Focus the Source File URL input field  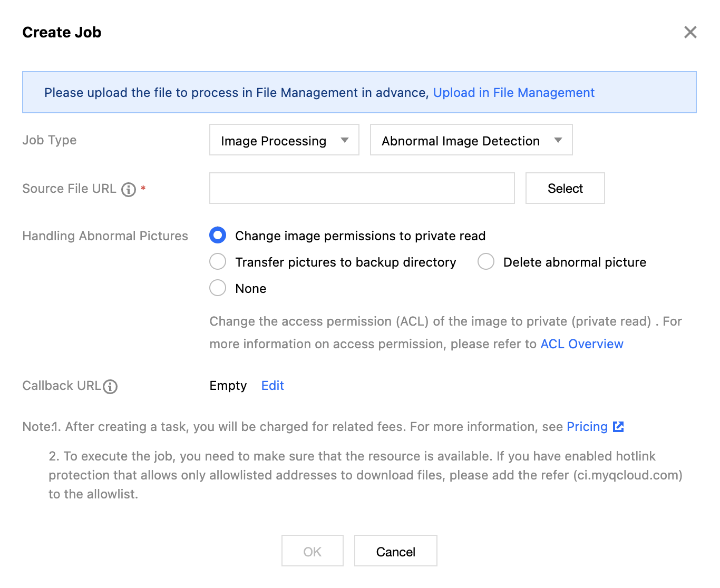click(362, 189)
